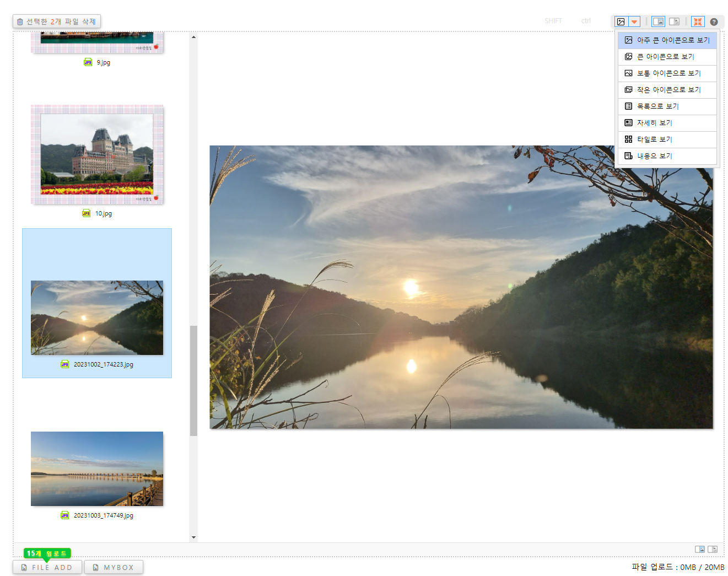728x576 pixels.
Task: Click the '파일 업로드 : 0MB / 20MB' status text
Action: [678, 567]
